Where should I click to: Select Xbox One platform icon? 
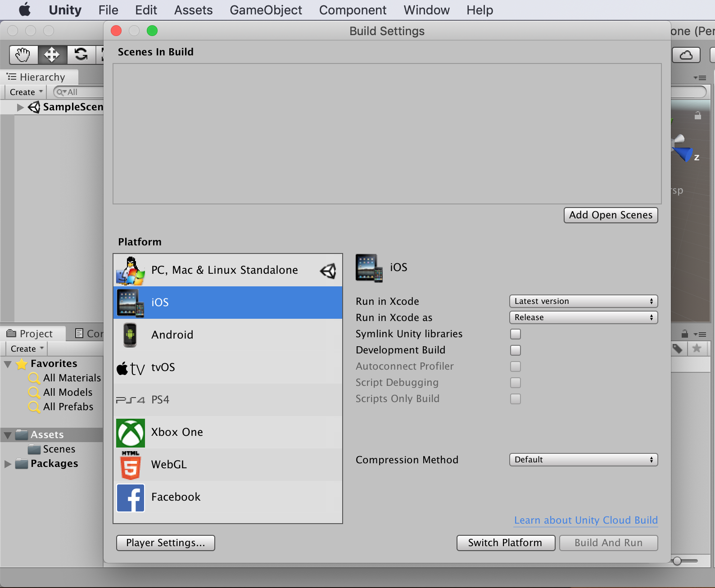(131, 432)
